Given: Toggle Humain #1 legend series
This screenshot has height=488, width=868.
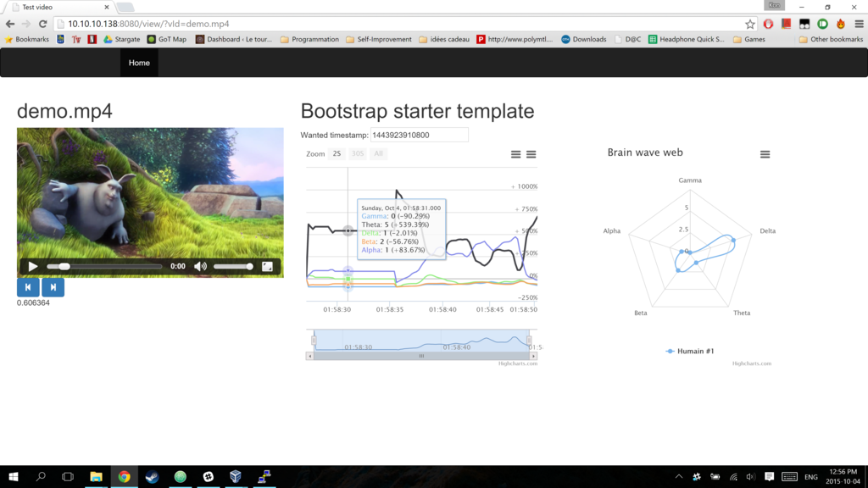Looking at the screenshot, I should (x=690, y=352).
